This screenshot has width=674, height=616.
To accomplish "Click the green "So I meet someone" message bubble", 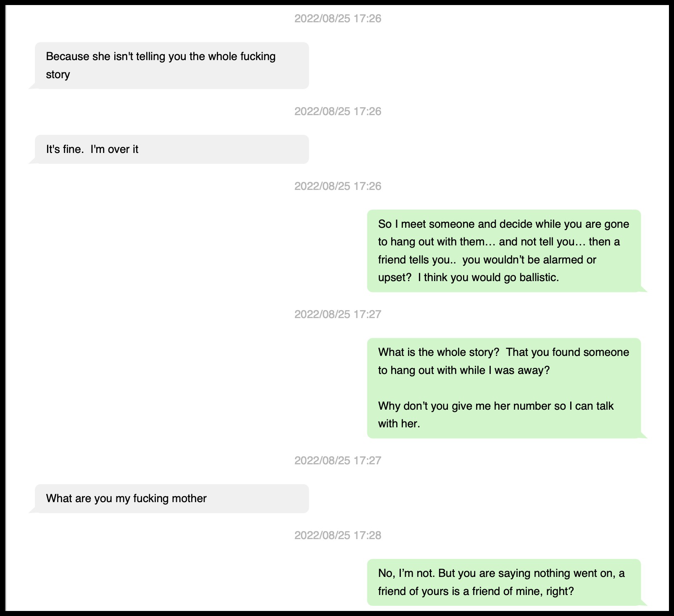I will (x=503, y=251).
